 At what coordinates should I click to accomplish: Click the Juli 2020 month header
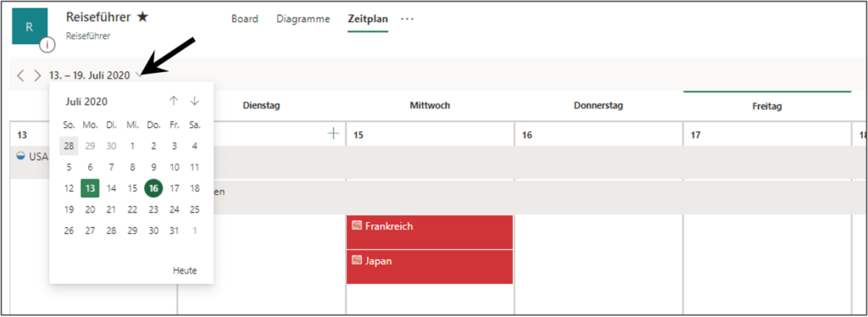[86, 101]
